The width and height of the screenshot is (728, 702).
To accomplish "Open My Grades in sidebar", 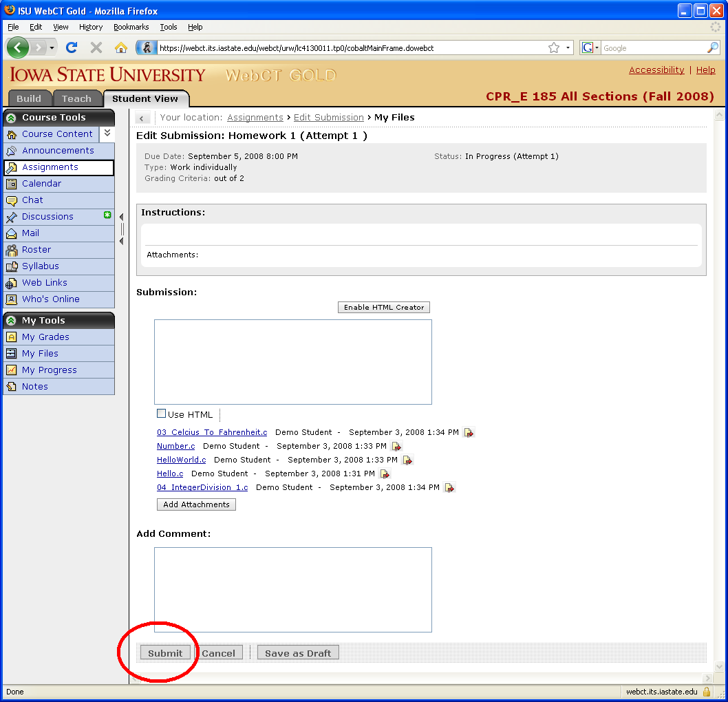I will click(45, 337).
